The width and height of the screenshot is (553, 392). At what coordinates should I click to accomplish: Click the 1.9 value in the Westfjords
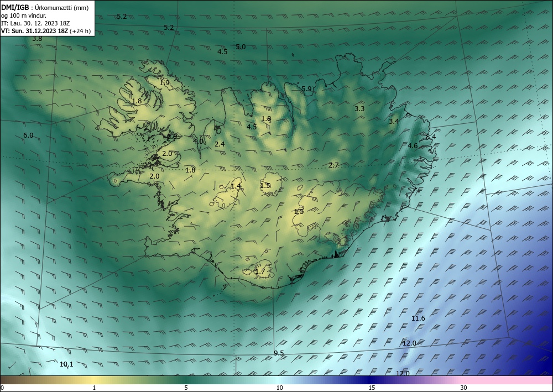pos(164,83)
